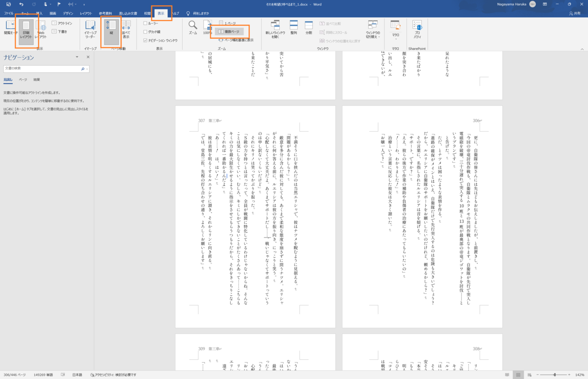Click zoom in plus in status bar

pos(570,375)
